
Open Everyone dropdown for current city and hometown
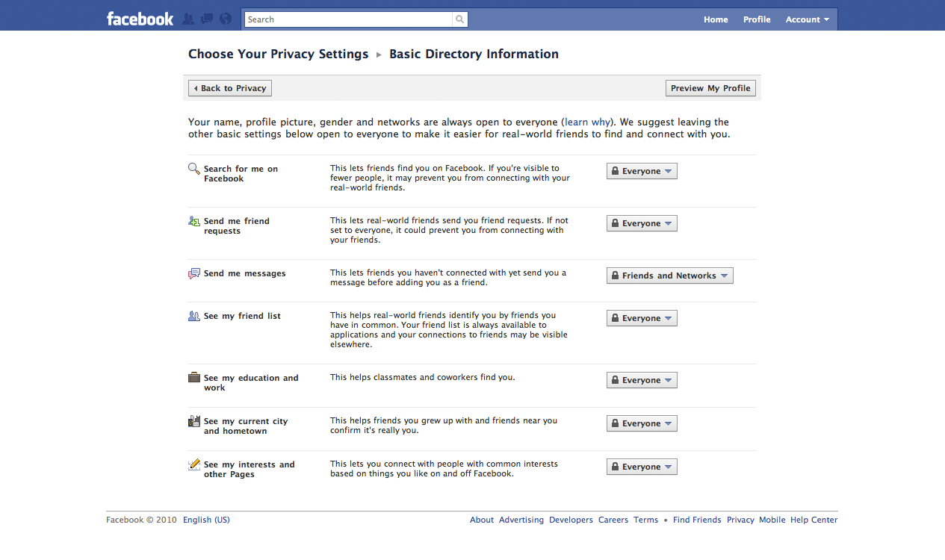642,423
